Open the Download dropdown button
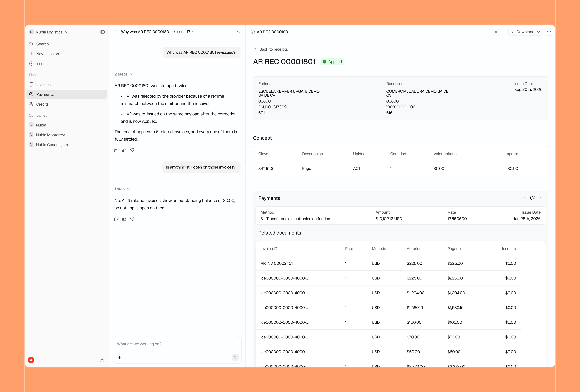580x392 pixels. 525,32
